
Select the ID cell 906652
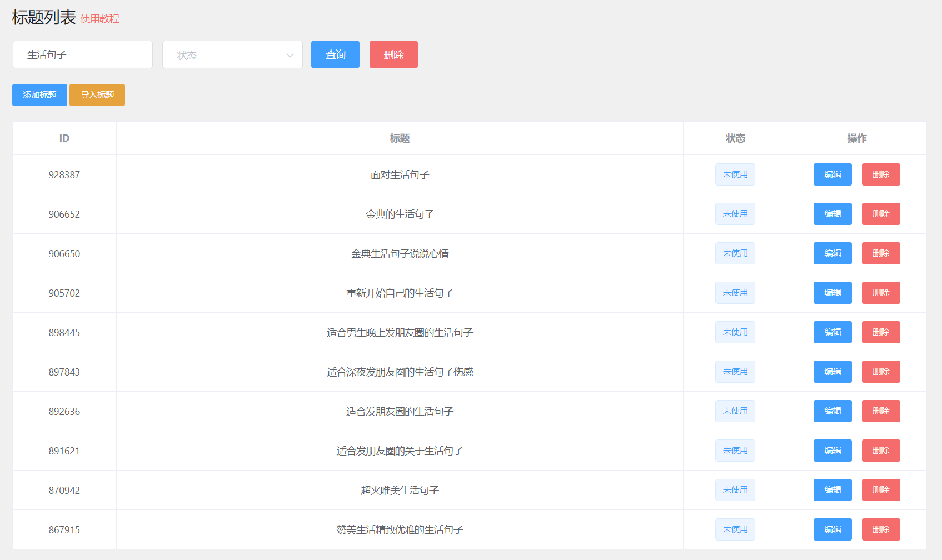pos(64,214)
